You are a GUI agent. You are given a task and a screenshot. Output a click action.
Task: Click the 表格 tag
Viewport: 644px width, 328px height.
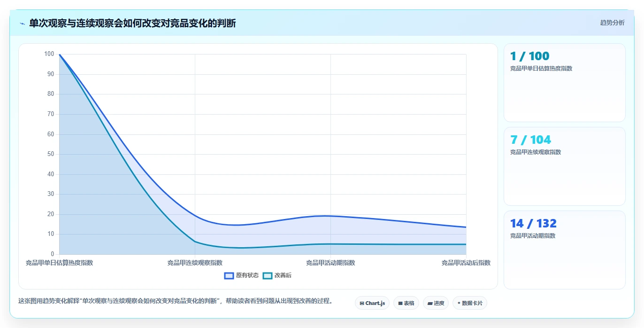[x=406, y=303]
